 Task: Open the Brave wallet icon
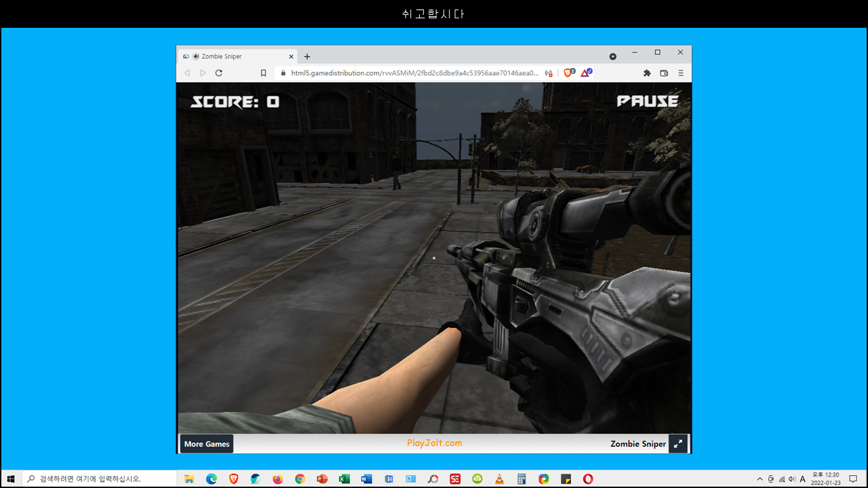point(664,73)
